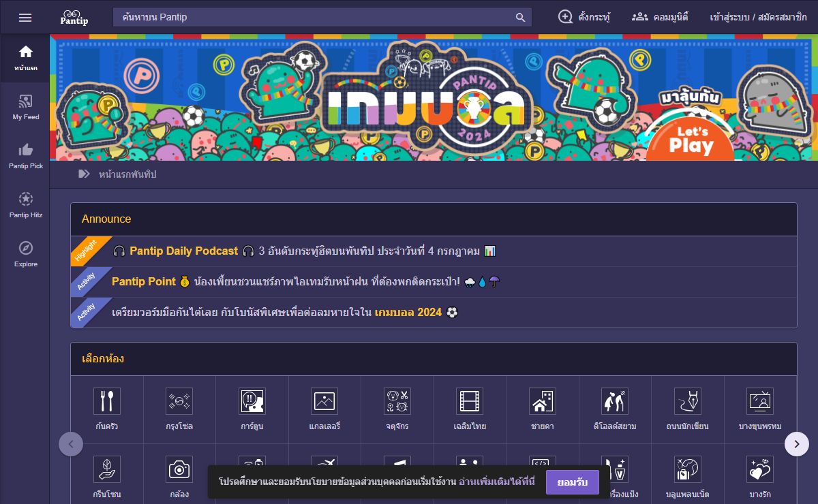
Task: Open Pantip Pick in sidebar
Action: (x=25, y=157)
